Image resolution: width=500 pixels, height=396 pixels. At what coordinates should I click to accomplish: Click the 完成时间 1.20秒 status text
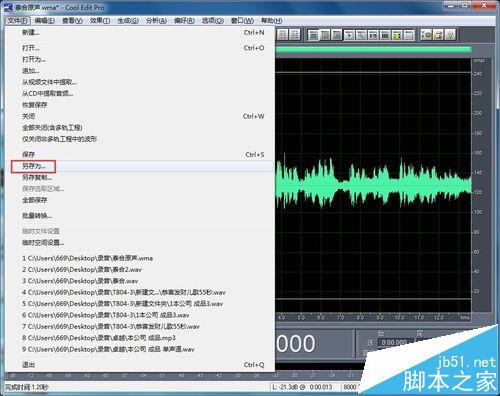point(27,387)
